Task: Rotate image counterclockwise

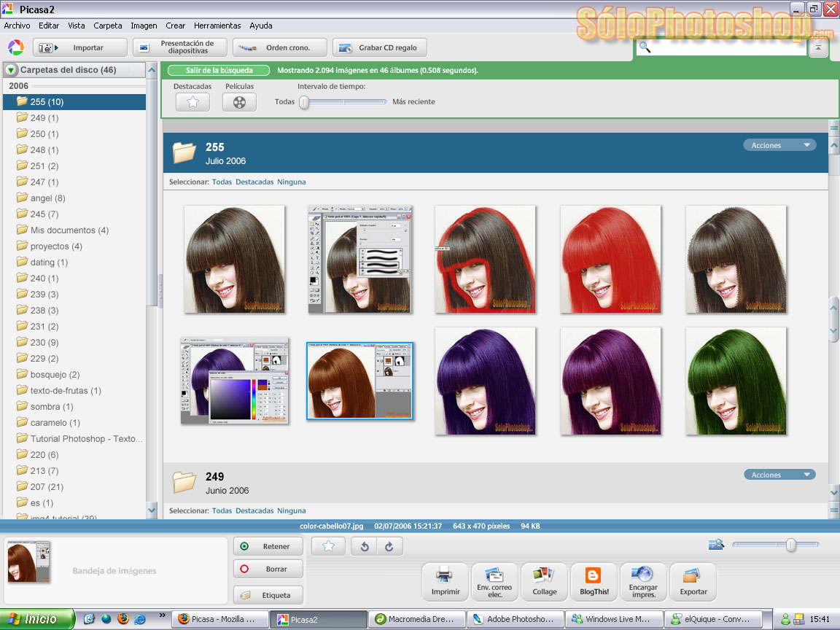Action: [365, 546]
